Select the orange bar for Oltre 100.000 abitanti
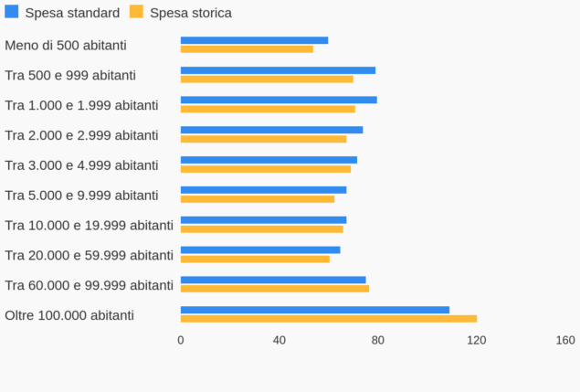 329,319
